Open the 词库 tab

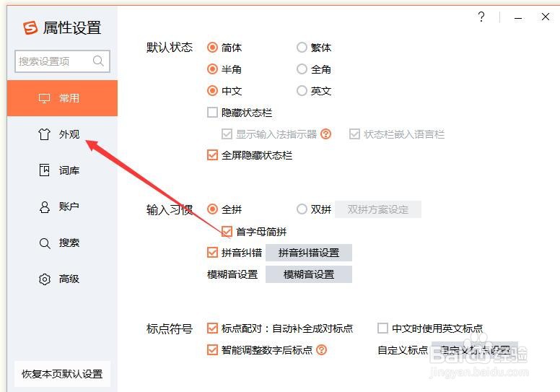point(62,170)
